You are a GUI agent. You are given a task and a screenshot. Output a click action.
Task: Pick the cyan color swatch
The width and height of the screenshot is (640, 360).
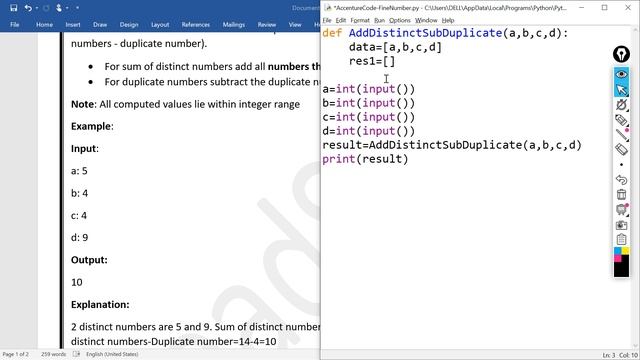(x=617, y=251)
